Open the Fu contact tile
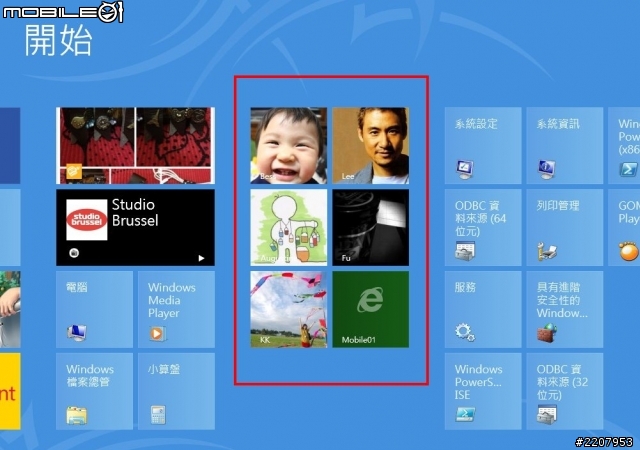 (x=371, y=227)
